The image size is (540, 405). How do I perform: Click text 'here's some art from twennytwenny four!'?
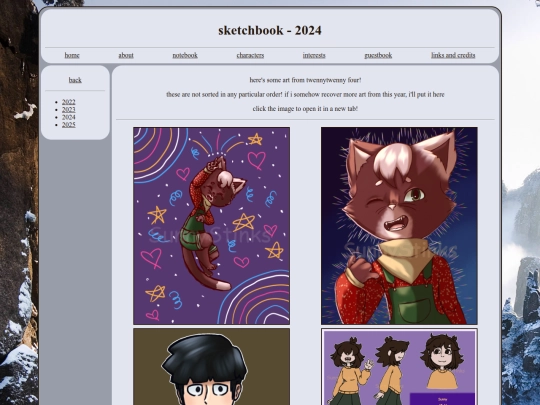click(x=305, y=80)
